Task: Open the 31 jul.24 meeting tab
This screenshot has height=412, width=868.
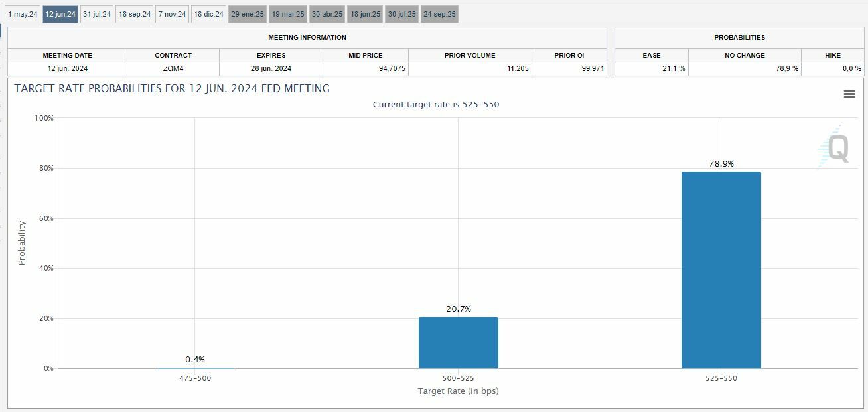Action: pyautogui.click(x=97, y=14)
